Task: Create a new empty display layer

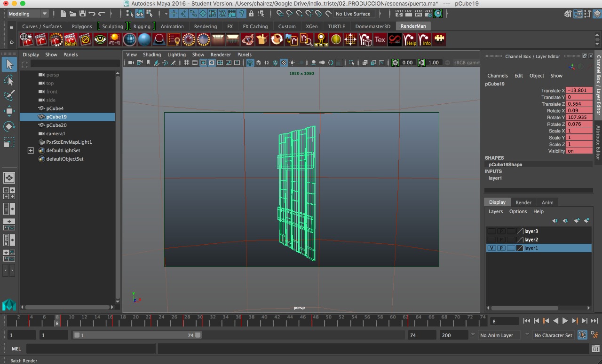Action: coord(576,221)
